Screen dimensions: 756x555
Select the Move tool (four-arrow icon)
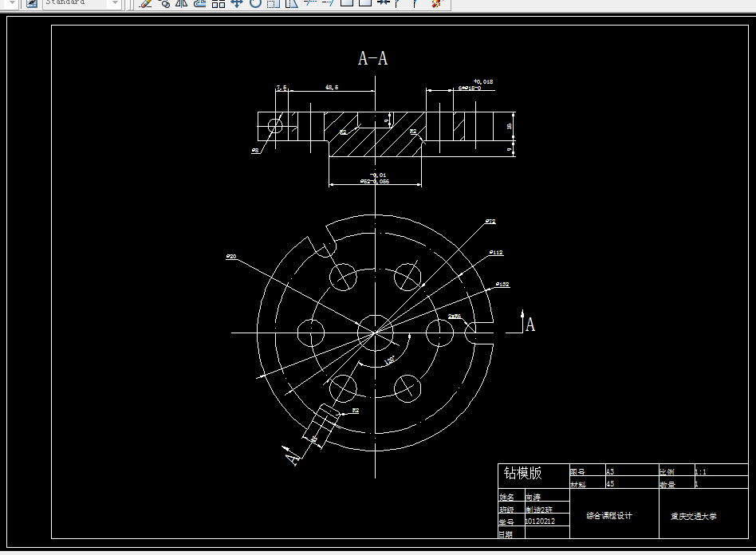[237, 3]
